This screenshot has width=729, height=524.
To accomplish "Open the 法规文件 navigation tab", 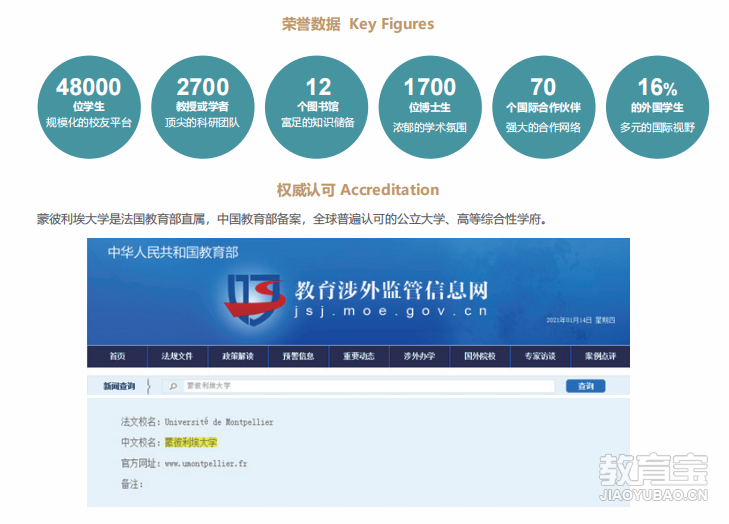I will click(x=177, y=356).
